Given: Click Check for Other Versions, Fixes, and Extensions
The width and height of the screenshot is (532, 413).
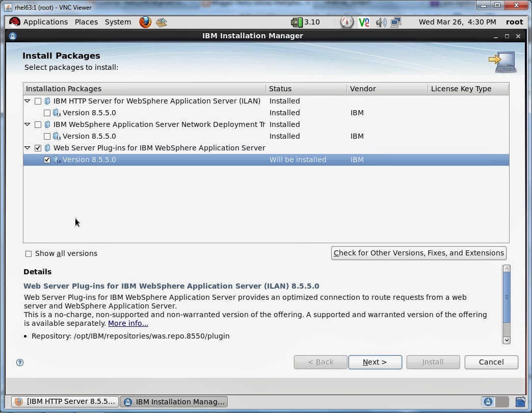Looking at the screenshot, I should click(x=418, y=253).
